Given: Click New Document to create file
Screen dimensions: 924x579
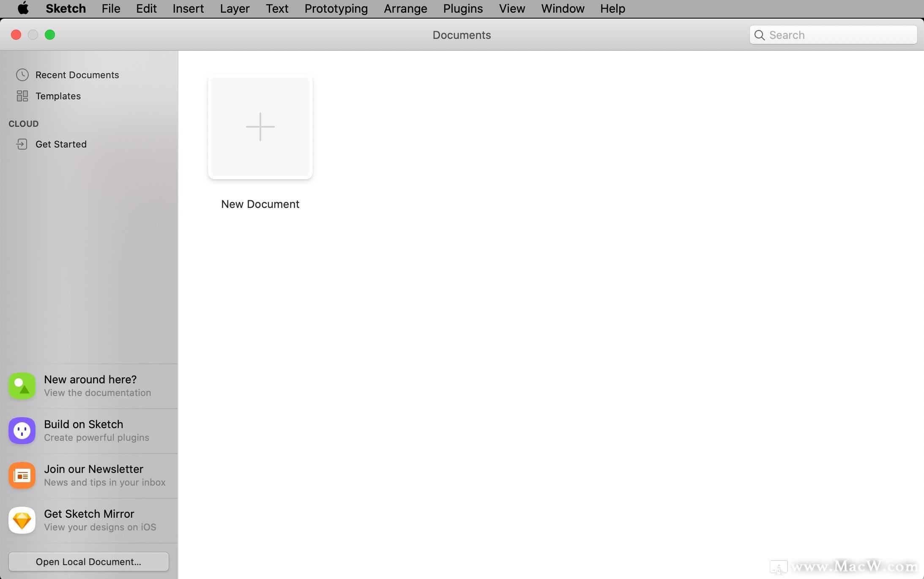Looking at the screenshot, I should click(x=260, y=127).
